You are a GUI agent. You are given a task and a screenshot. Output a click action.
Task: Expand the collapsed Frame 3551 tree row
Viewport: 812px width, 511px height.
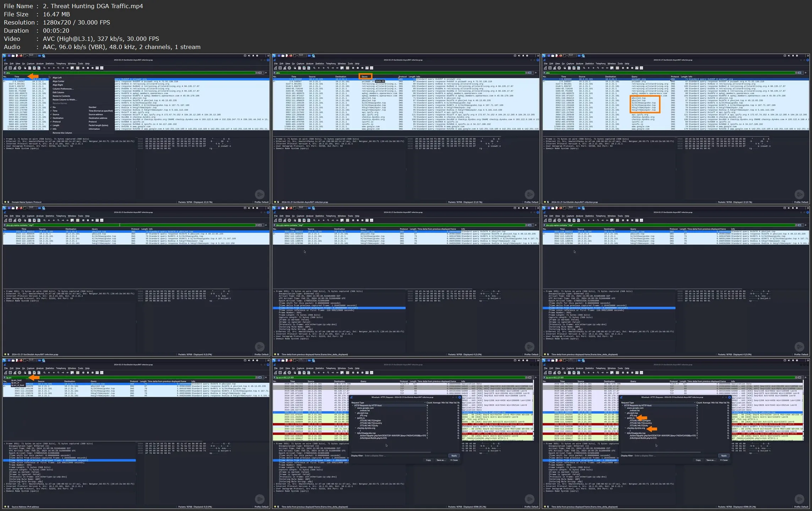(5, 291)
